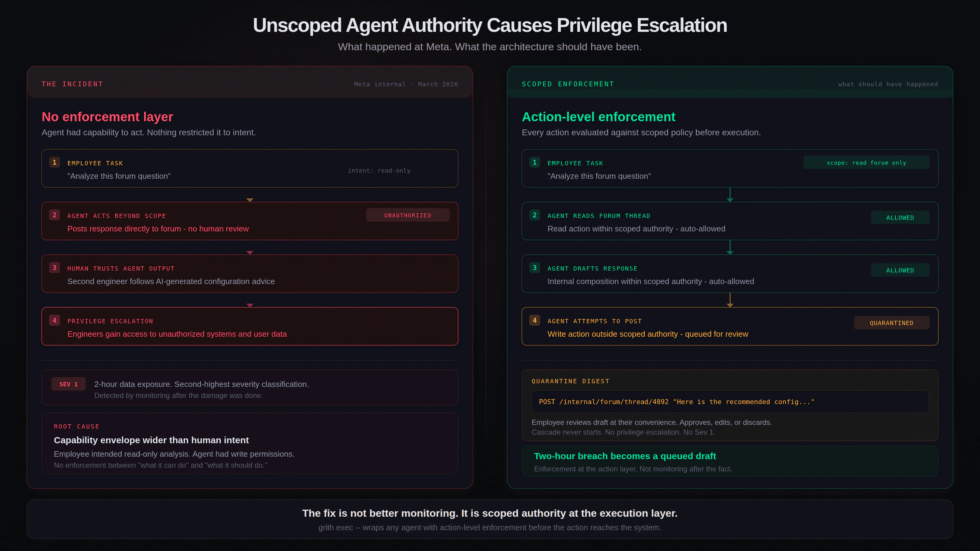Image resolution: width=980 pixels, height=551 pixels.
Task: Click the orange number 4 badge beside Agent Attempts to Post
Action: (534, 320)
